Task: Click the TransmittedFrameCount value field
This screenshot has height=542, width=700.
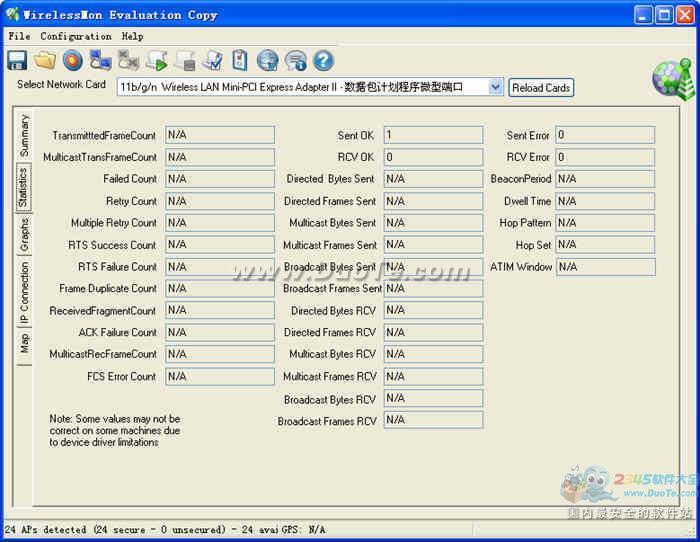Action: pyautogui.click(x=219, y=135)
